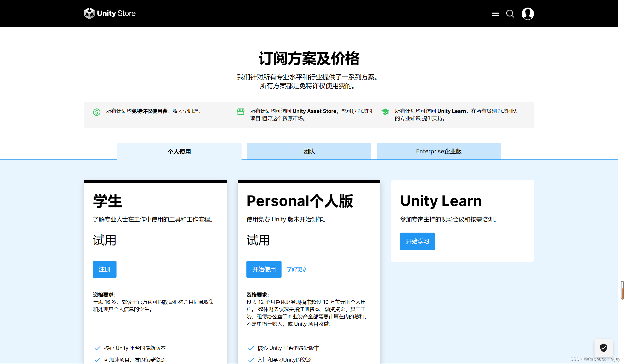Click 试用 price label in 学生 card

pos(105,240)
